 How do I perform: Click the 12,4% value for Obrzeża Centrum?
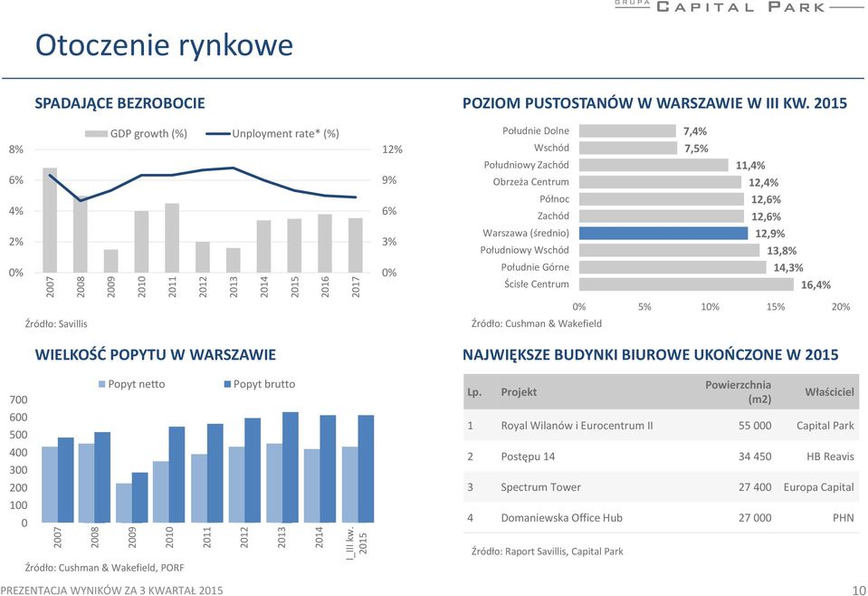tap(763, 182)
